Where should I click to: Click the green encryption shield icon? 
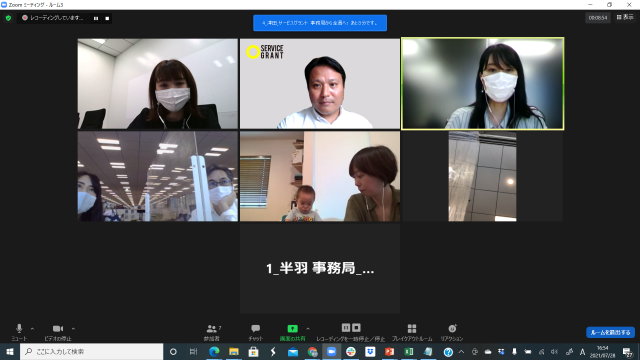8,18
